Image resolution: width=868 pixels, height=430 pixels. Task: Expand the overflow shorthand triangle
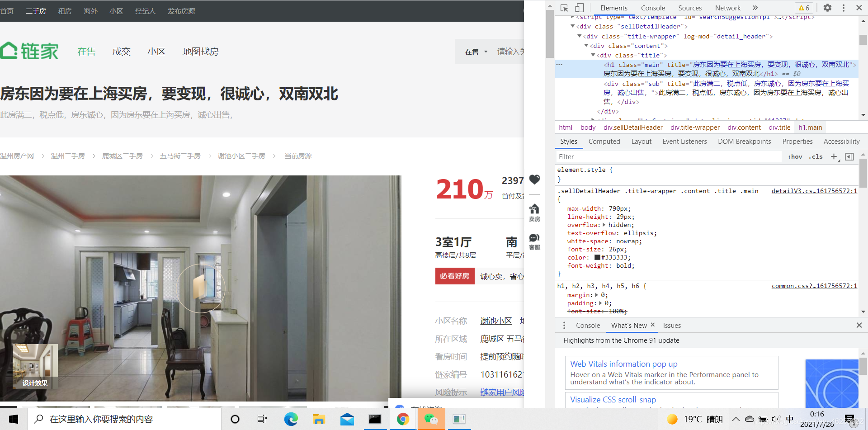[604, 225]
